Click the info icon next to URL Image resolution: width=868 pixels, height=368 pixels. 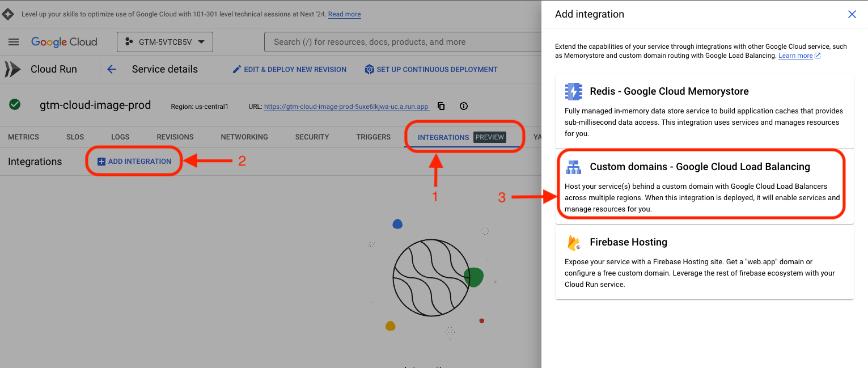click(464, 106)
